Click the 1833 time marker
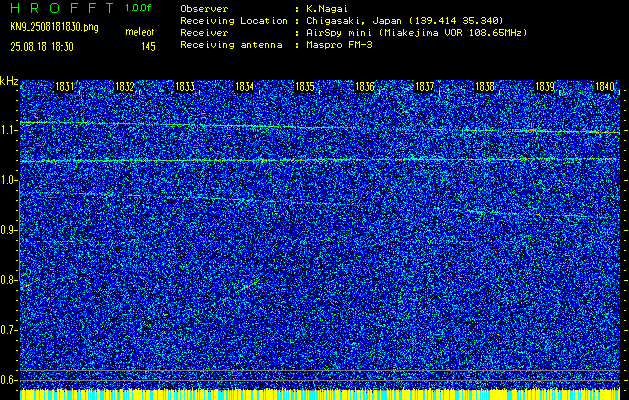The width and height of the screenshot is (629, 400). pyautogui.click(x=185, y=87)
